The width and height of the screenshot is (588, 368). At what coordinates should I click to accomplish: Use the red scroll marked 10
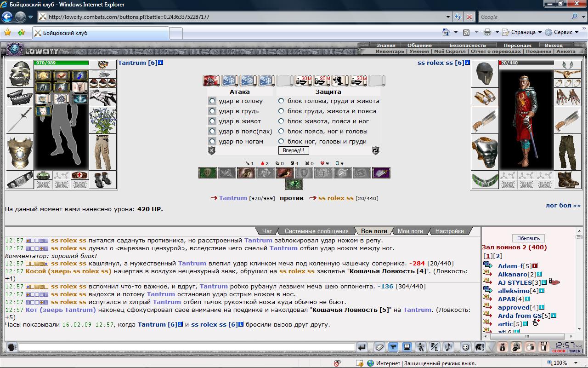(x=211, y=80)
